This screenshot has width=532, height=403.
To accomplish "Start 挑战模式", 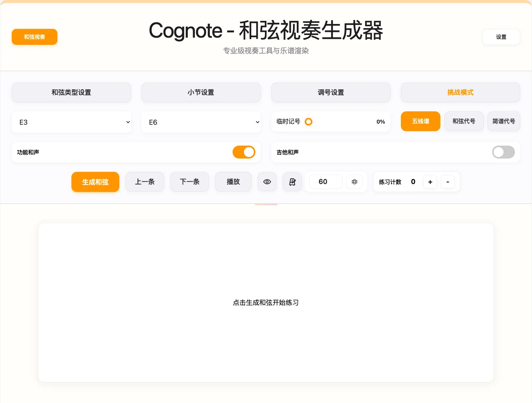I will click(x=461, y=92).
